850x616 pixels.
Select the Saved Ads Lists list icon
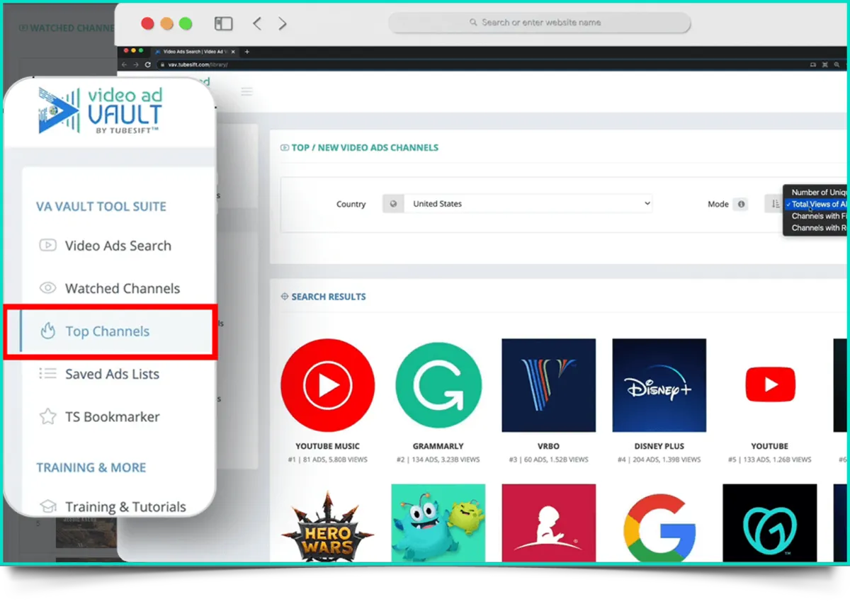point(47,373)
